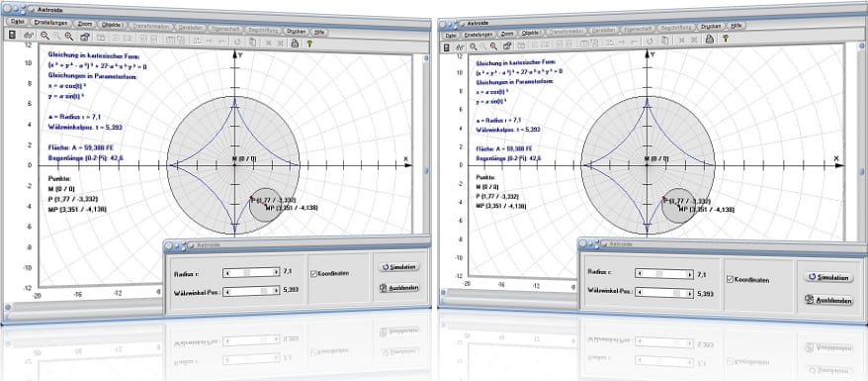The height and width of the screenshot is (381, 868).
Task: Click the Radius r slider track in left panel
Action: point(251,272)
